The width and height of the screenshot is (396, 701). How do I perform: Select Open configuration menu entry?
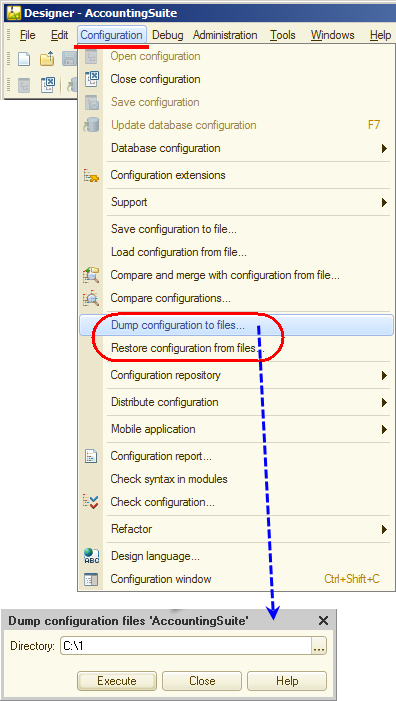236,56
